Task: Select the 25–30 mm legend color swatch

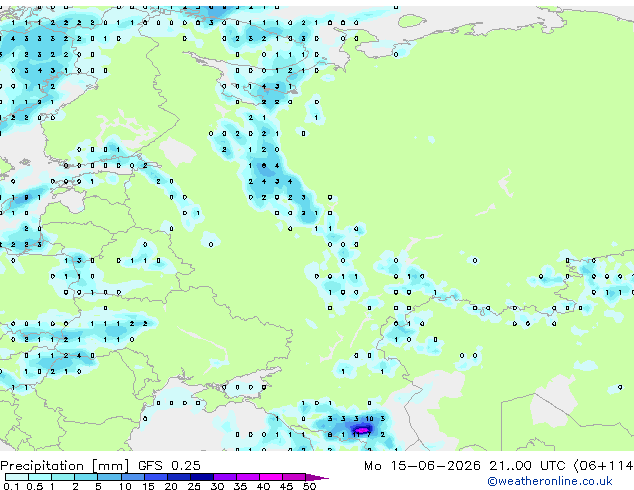Action: (x=202, y=477)
